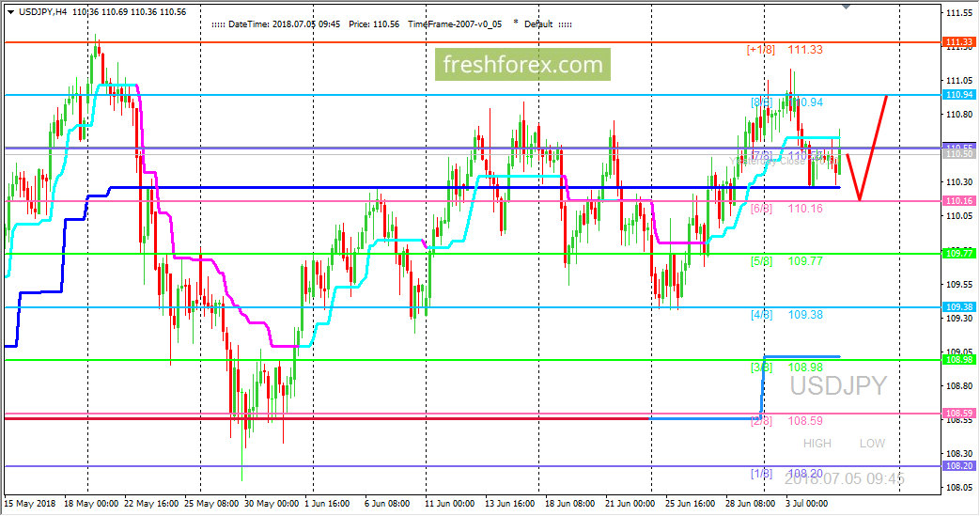Click the '18 May 00:00' time axis label
980x516 pixels.
coord(91,504)
